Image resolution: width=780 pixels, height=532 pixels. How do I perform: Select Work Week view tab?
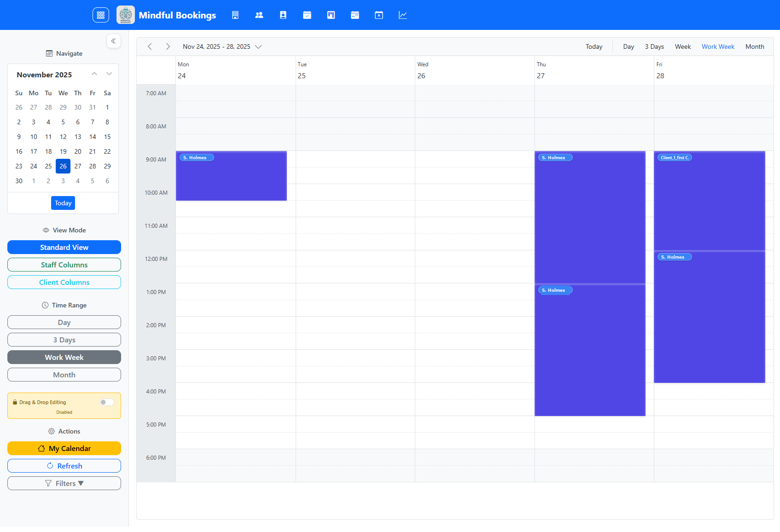click(x=718, y=46)
